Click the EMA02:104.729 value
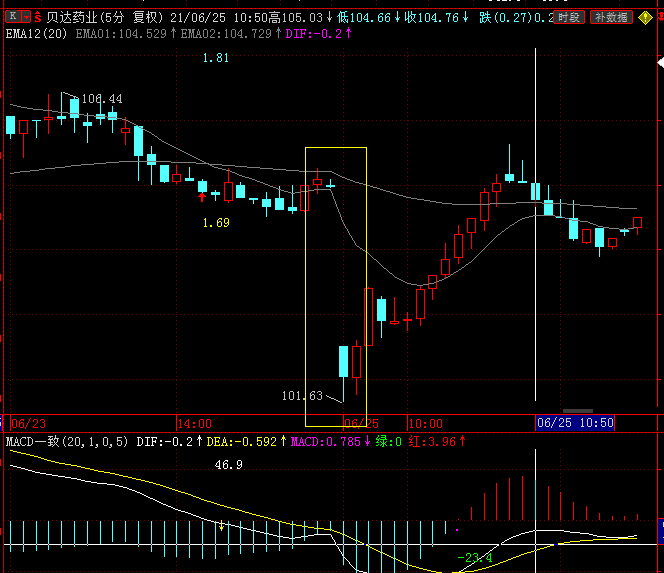The height and width of the screenshot is (573, 664). tap(226, 34)
